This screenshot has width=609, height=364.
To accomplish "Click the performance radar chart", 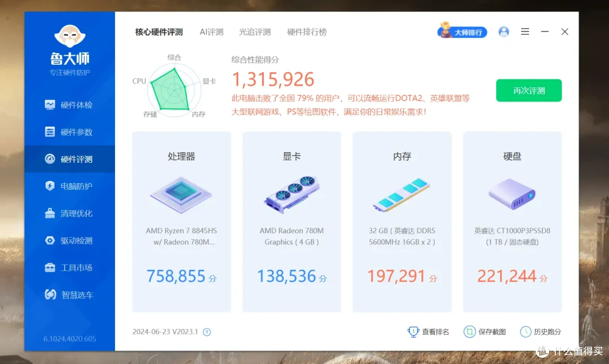I will (174, 90).
